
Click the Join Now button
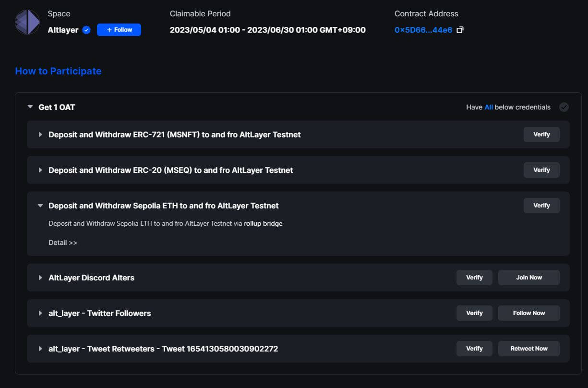click(529, 278)
